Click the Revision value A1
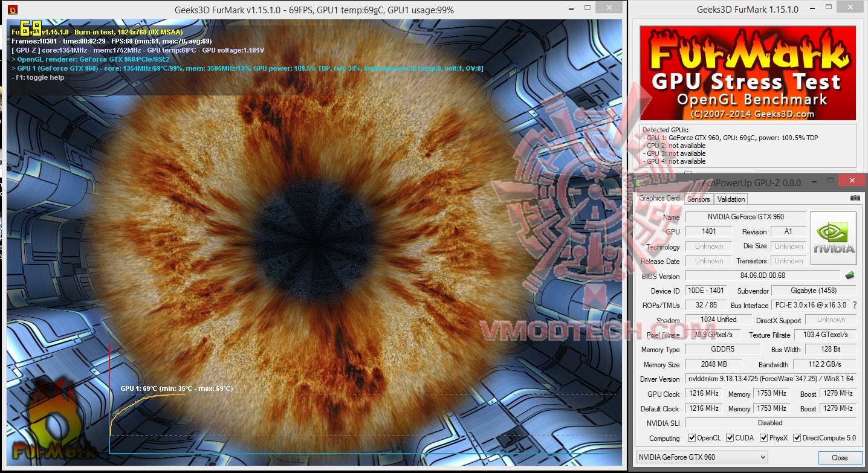This screenshot has width=868, height=473. tap(788, 231)
